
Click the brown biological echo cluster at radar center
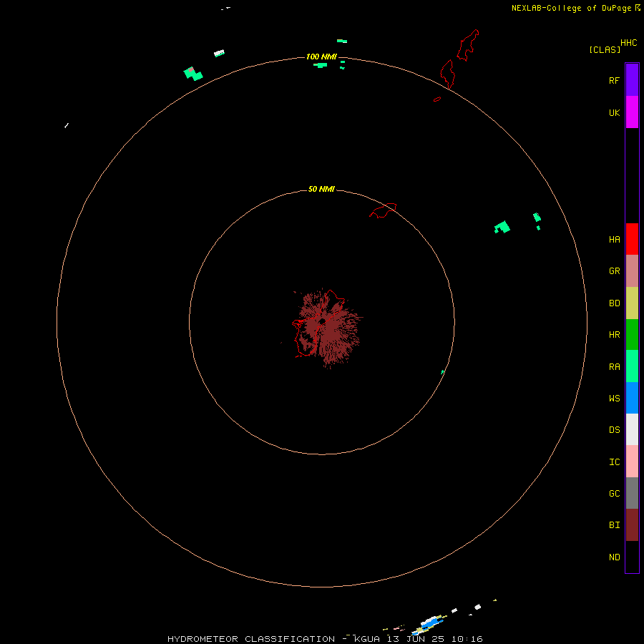[x=327, y=328]
